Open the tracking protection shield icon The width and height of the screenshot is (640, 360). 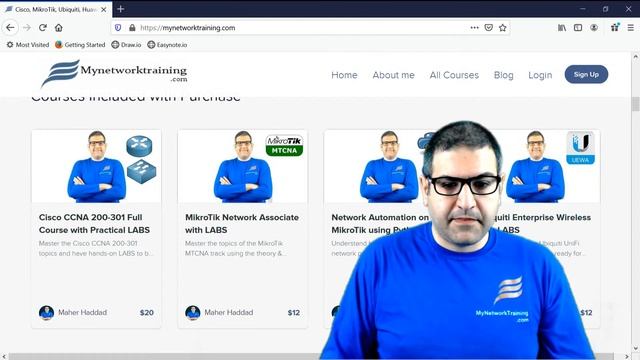118,28
